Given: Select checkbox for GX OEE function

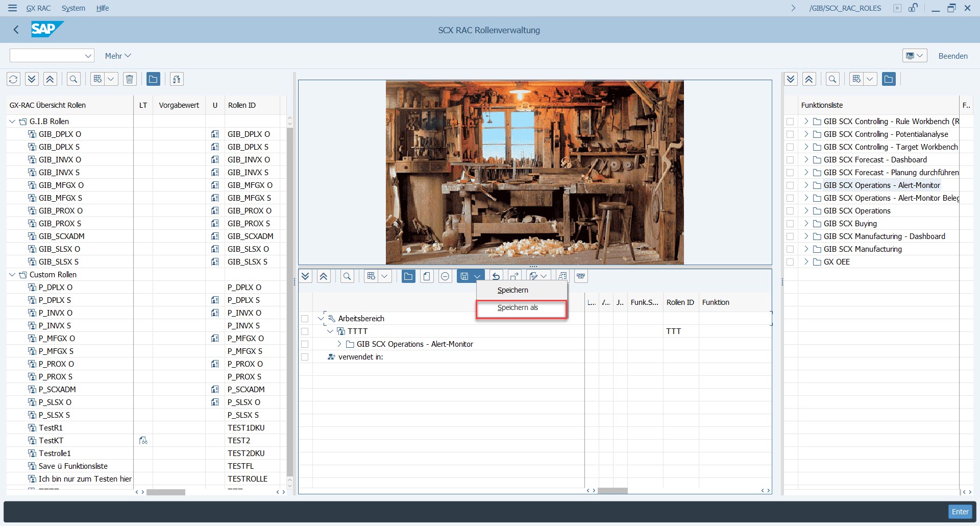Looking at the screenshot, I should tap(790, 262).
